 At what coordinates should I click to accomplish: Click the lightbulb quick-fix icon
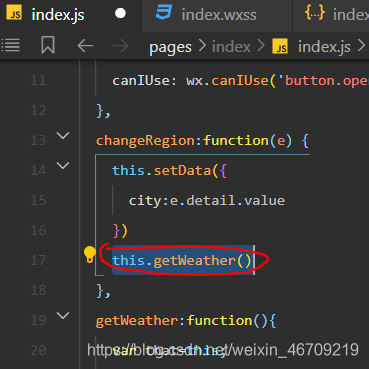[89, 255]
